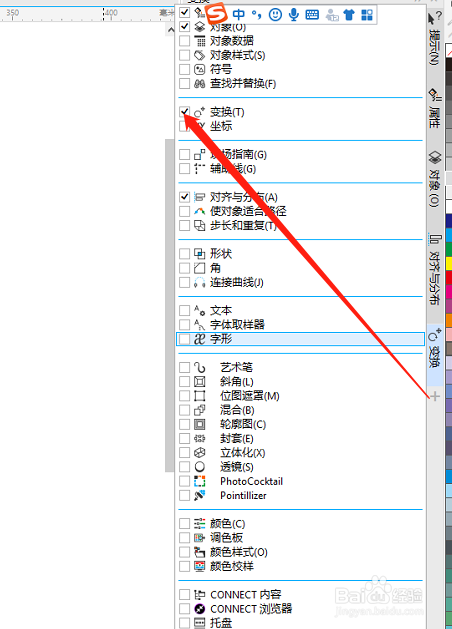Click the 颜色样式 icon
This screenshot has width=452, height=629.
pos(200,552)
